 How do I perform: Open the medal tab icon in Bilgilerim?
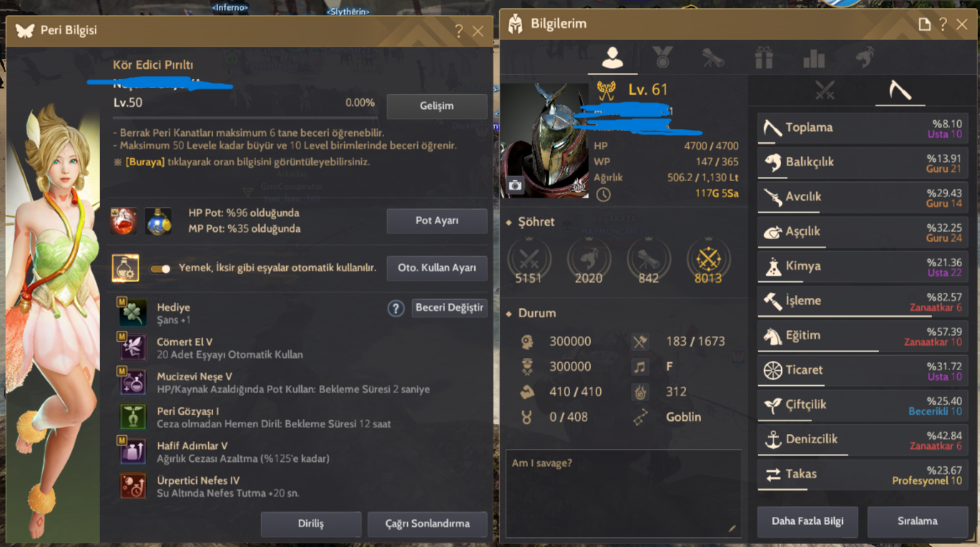pos(662,57)
